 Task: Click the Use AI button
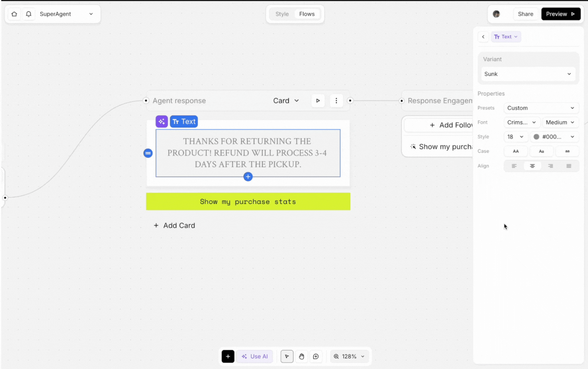[255, 356]
